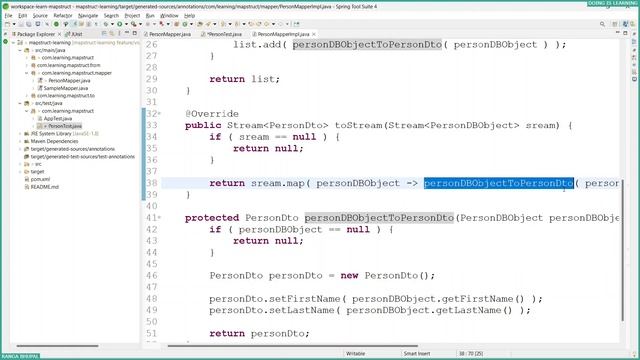The width and height of the screenshot is (640, 360).
Task: Open the File menu
Action: 8,16
